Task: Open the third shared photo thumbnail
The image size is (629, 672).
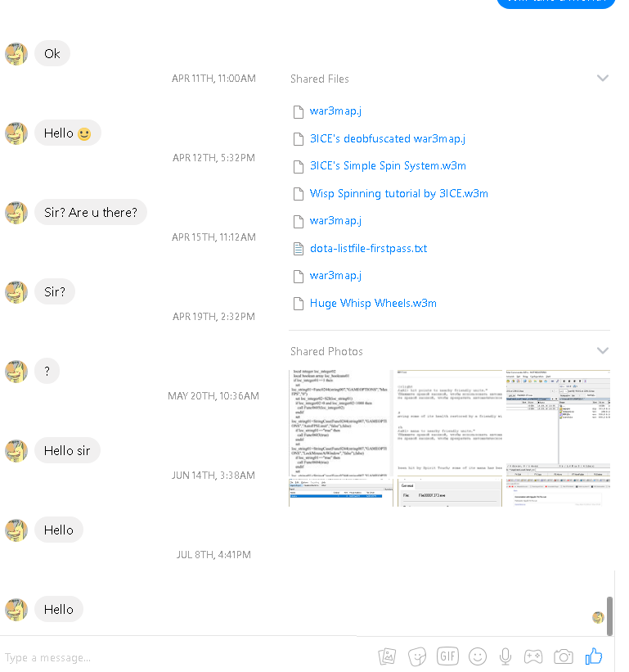Action: pyautogui.click(x=558, y=423)
